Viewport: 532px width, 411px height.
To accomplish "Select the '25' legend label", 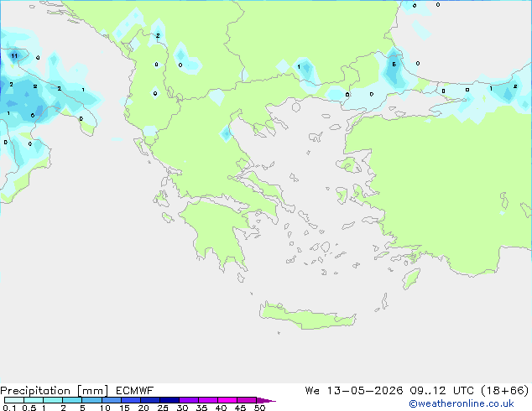I will coord(163,408).
